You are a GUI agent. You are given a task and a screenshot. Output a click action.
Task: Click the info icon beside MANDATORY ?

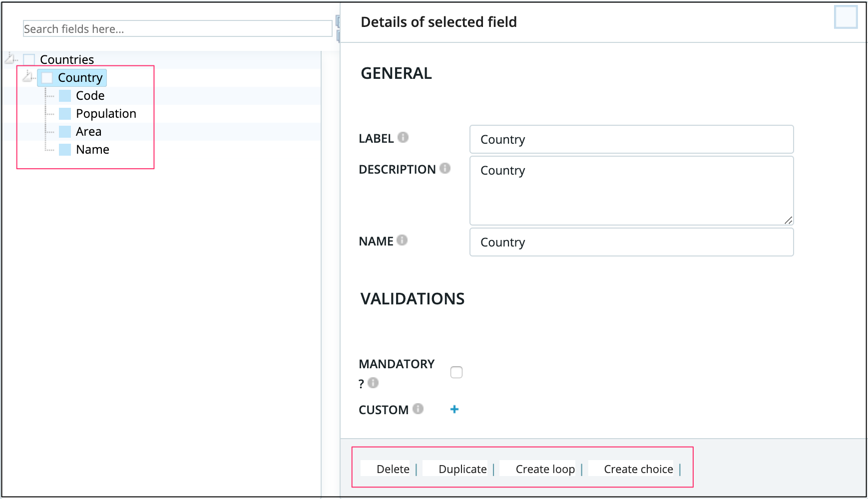click(373, 383)
